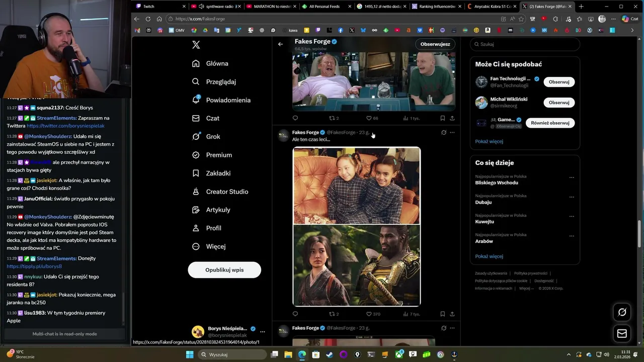
Task: Open the weather widget showing 10°C
Action: 20,354
